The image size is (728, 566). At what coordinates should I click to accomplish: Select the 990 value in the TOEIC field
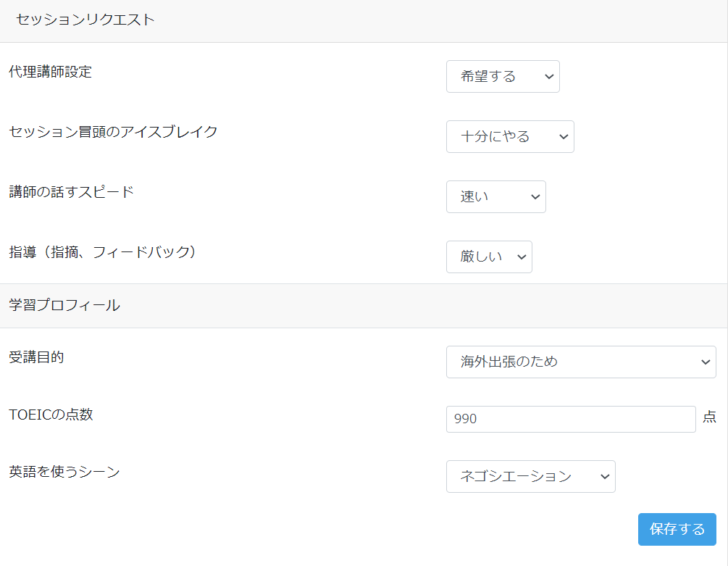point(468,419)
